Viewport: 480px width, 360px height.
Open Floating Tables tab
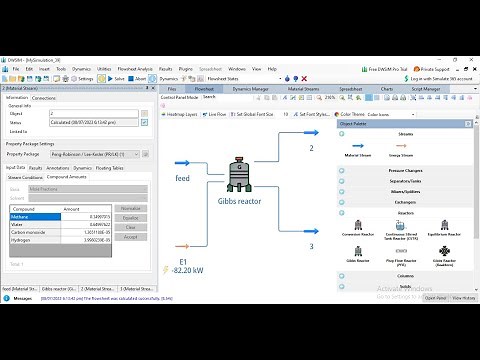pos(109,168)
